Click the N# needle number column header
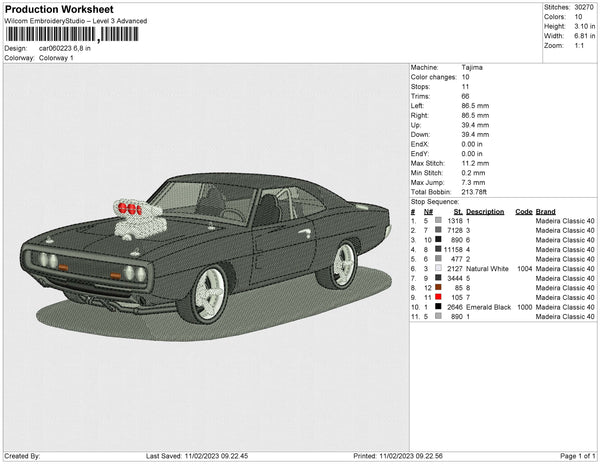Viewport: 600px width, 464px height. click(428, 212)
